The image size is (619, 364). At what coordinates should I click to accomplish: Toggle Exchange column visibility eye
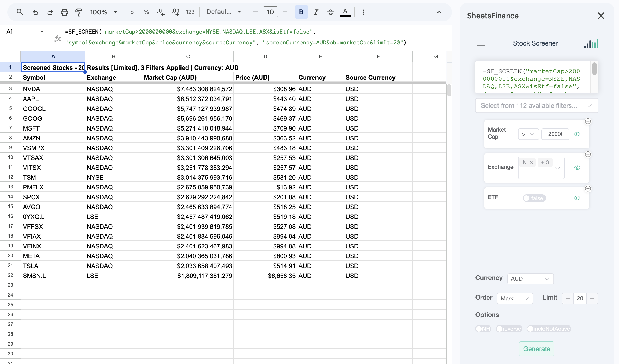577,168
